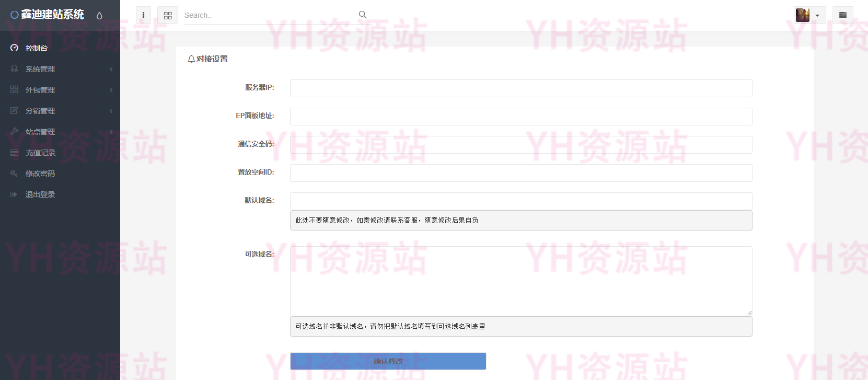Open 充值记录 in the sidebar
This screenshot has height=380, width=868.
click(40, 153)
